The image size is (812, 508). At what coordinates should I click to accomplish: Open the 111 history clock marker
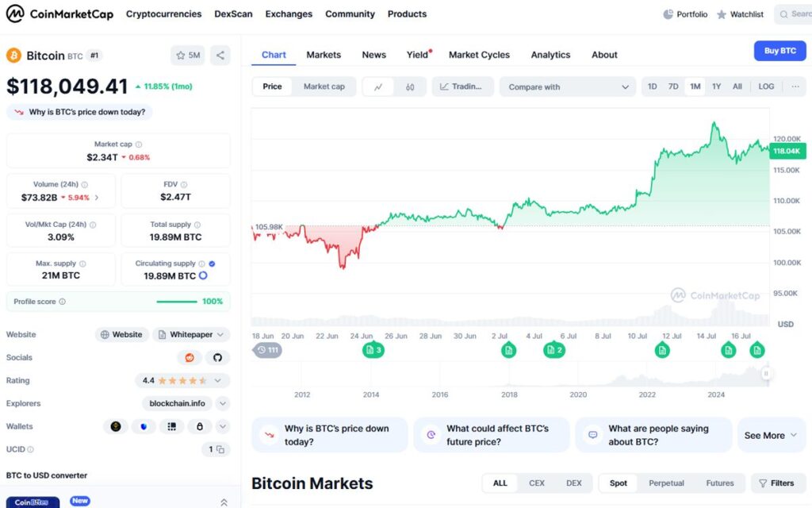tap(267, 350)
